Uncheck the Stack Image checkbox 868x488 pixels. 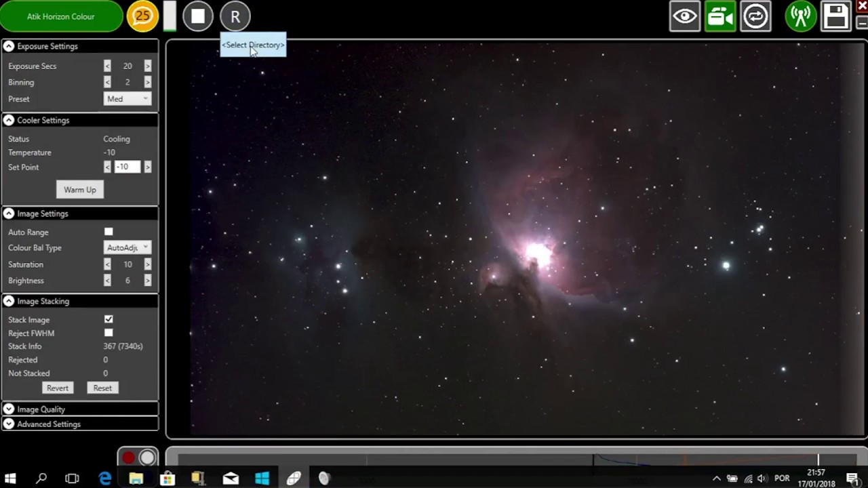[108, 319]
